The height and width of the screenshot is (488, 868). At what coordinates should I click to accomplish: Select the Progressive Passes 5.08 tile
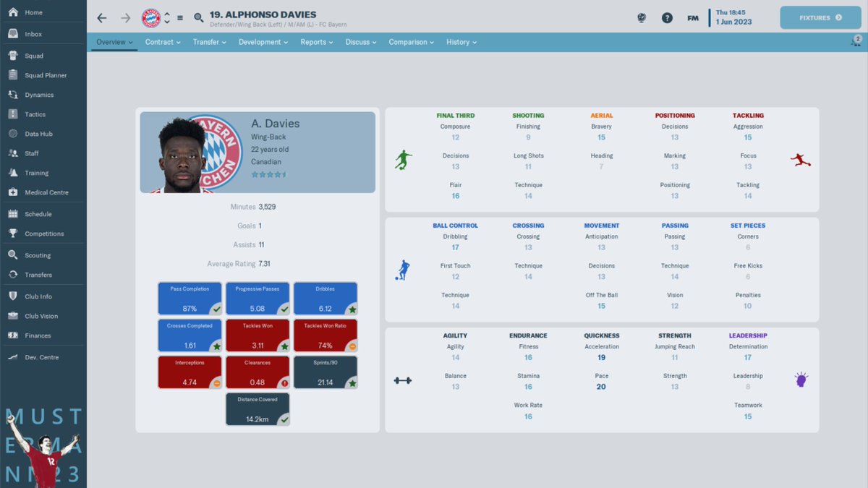(x=258, y=299)
